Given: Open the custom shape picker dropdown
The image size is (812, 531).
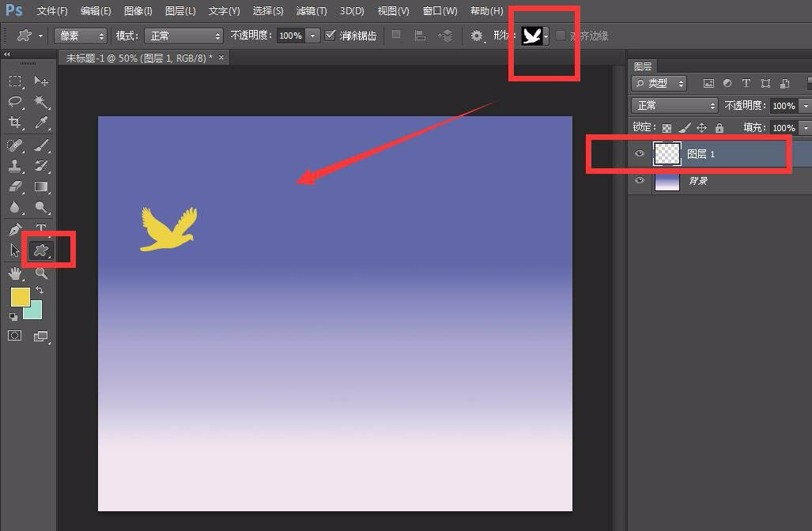Looking at the screenshot, I should coord(546,36).
